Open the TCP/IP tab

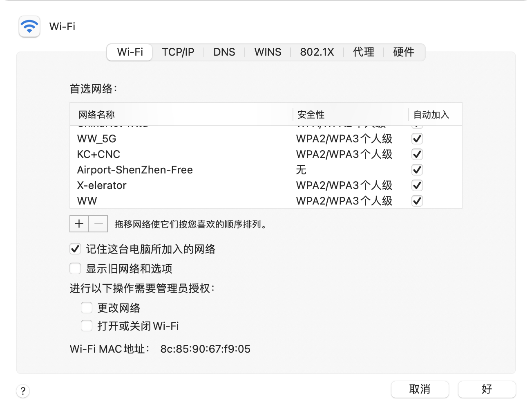(x=178, y=52)
